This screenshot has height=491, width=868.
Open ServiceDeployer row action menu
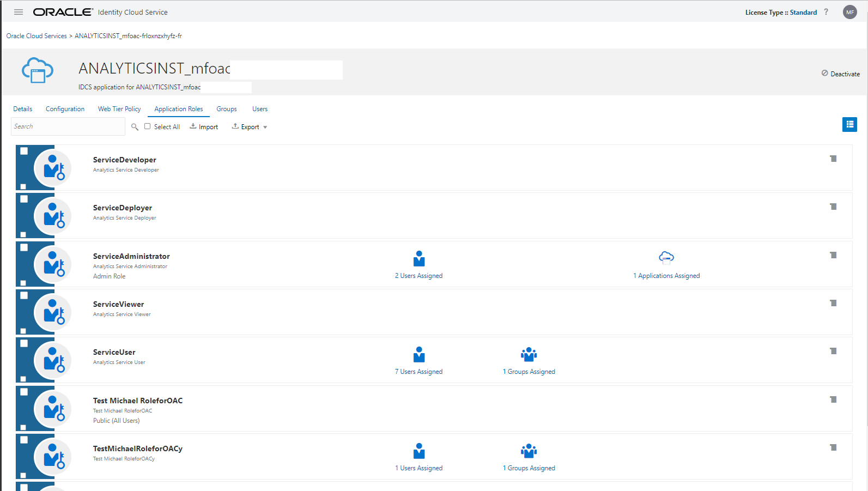tap(833, 207)
